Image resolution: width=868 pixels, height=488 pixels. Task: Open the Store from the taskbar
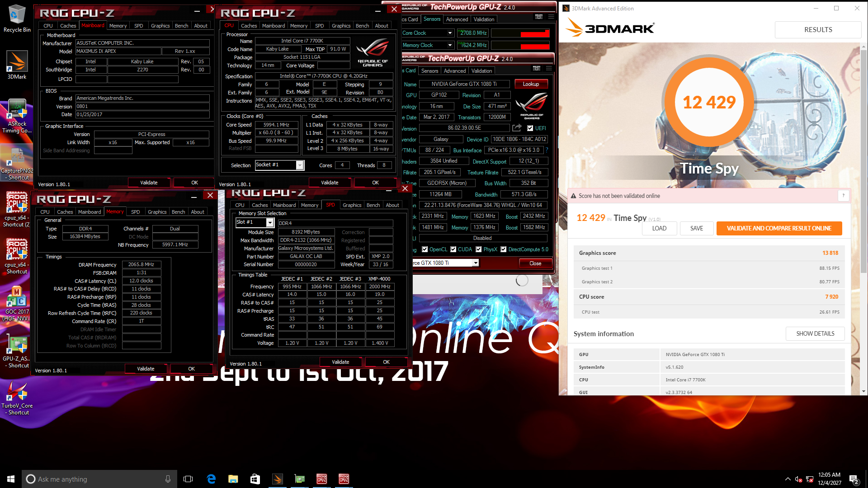(255, 479)
